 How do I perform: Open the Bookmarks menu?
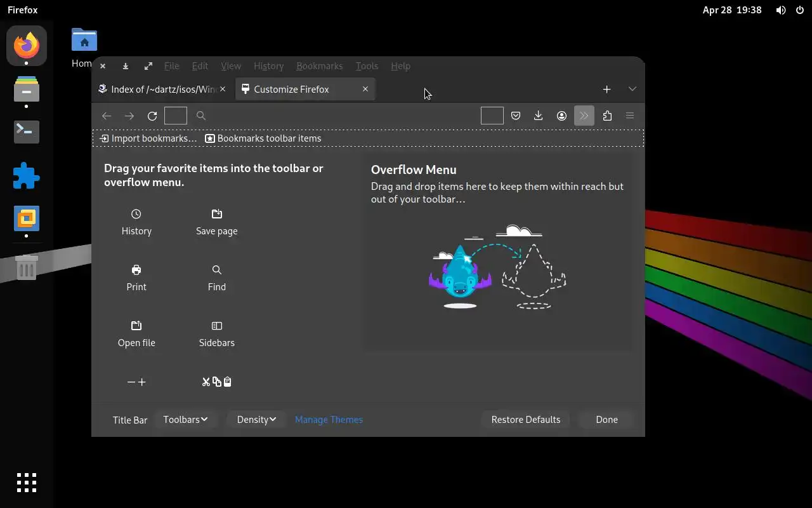click(x=319, y=66)
